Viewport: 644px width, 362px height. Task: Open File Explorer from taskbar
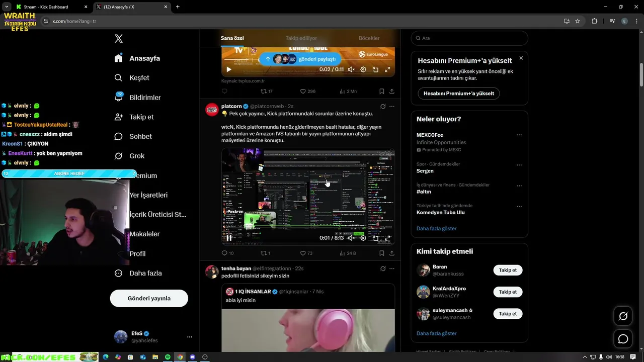point(155,357)
